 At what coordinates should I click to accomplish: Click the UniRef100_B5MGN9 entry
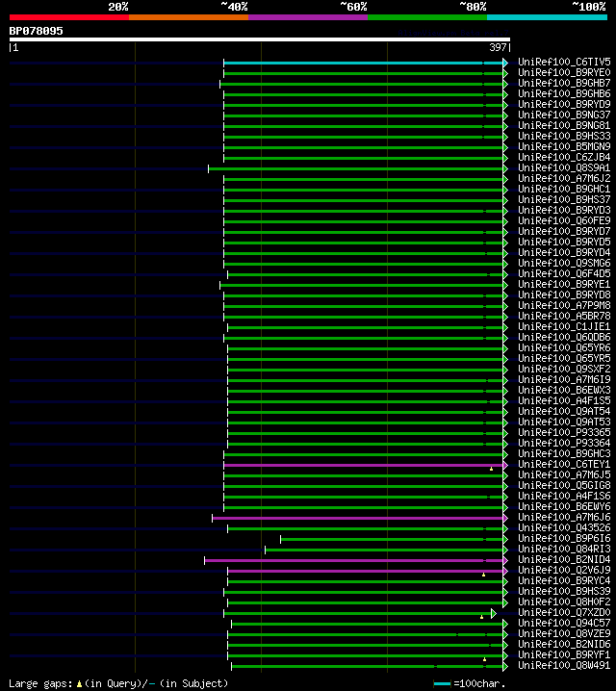pos(564,146)
